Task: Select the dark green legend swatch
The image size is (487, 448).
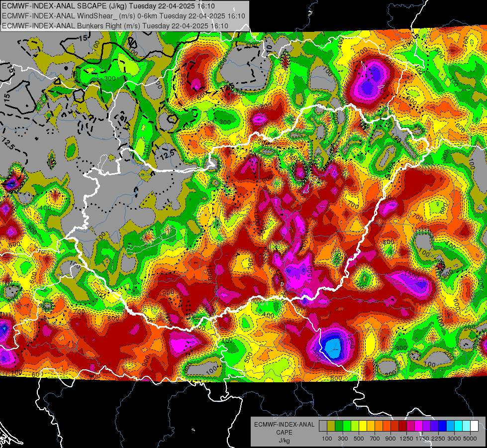Action: 339,426
